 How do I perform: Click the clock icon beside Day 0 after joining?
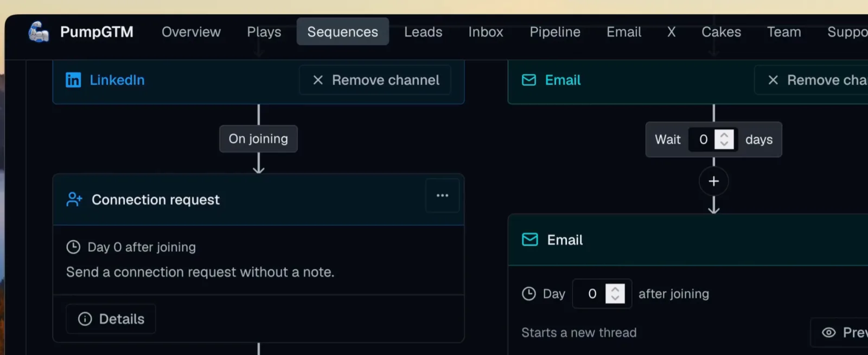[x=73, y=248]
